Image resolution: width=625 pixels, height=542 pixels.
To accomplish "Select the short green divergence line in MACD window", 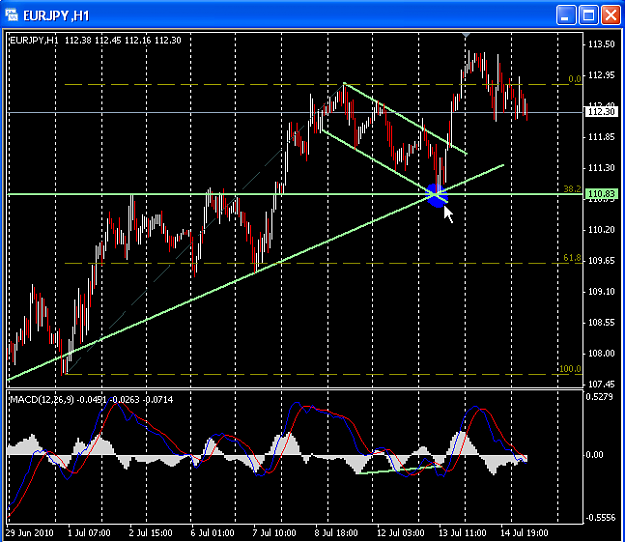I will click(399, 469).
